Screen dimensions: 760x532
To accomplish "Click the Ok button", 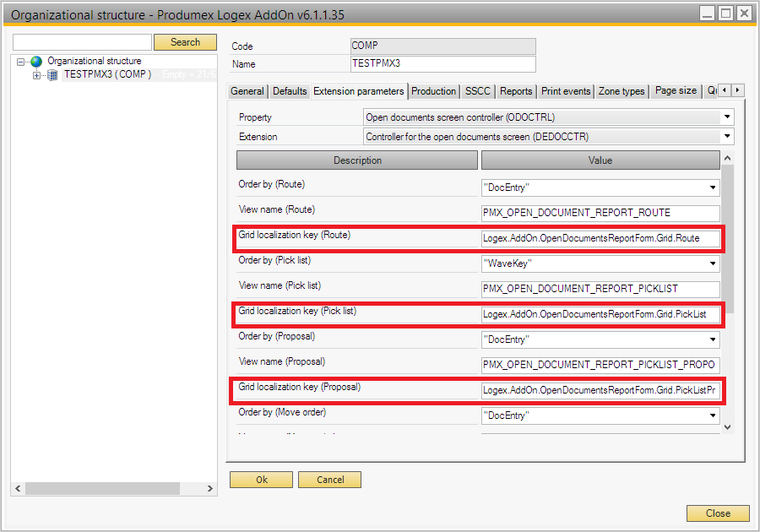I will click(x=261, y=480).
